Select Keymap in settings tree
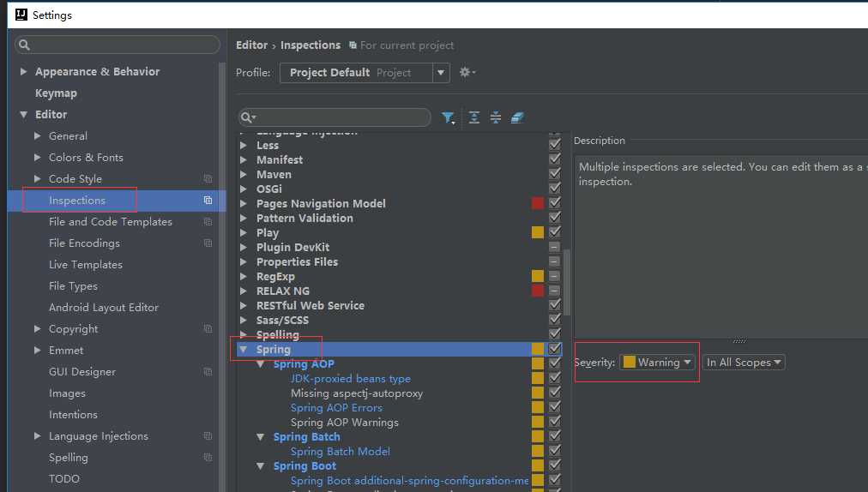This screenshot has width=868, height=492. tap(56, 93)
